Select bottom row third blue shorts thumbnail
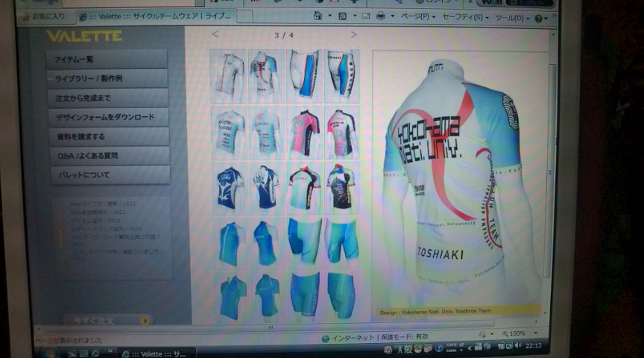The height and width of the screenshot is (358, 644). [x=305, y=297]
